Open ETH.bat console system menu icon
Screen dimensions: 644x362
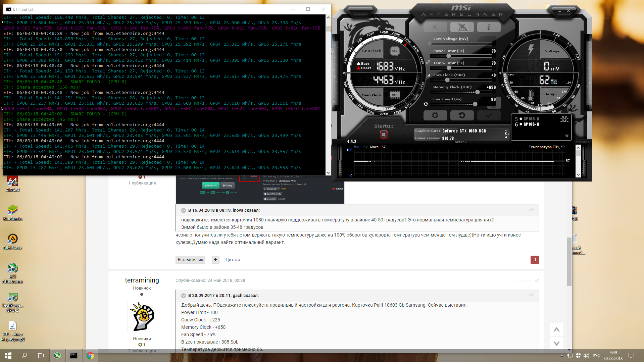9,9
